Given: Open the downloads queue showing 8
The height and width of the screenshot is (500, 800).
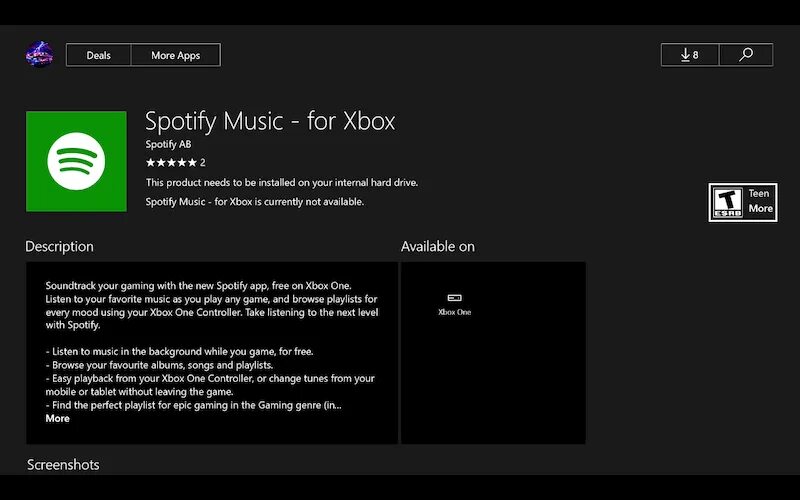Looking at the screenshot, I should click(689, 55).
